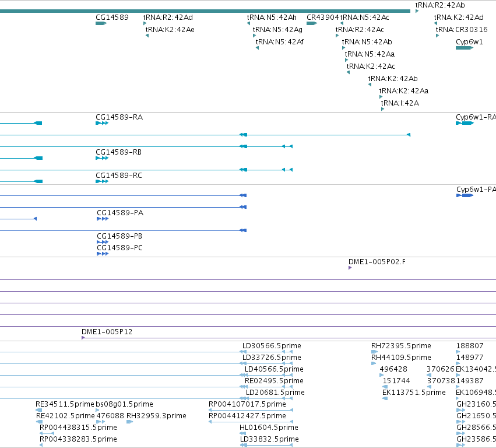Select the Cyp6w1-RA transcript glyph
Image resolution: width=496 pixels, height=448 pixels.
click(x=465, y=123)
